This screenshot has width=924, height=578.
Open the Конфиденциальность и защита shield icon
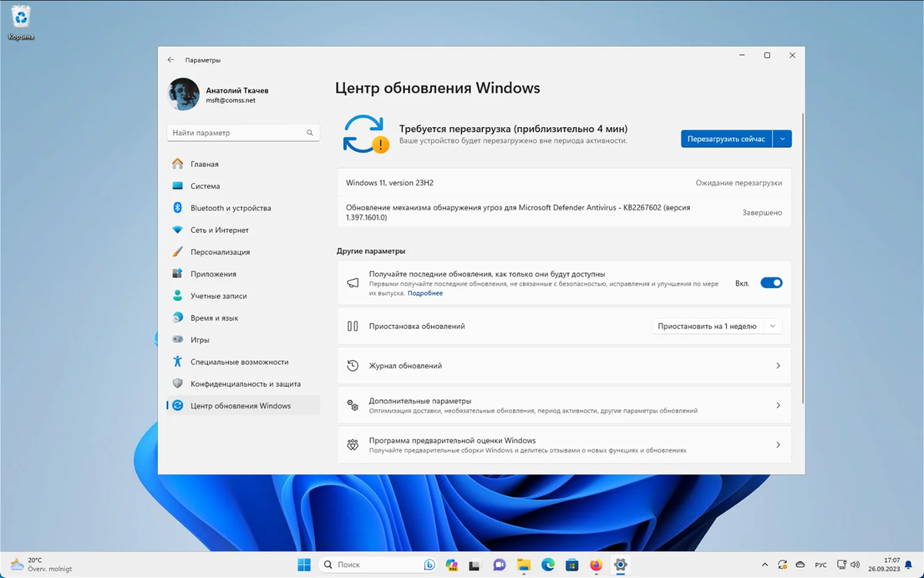click(x=178, y=384)
